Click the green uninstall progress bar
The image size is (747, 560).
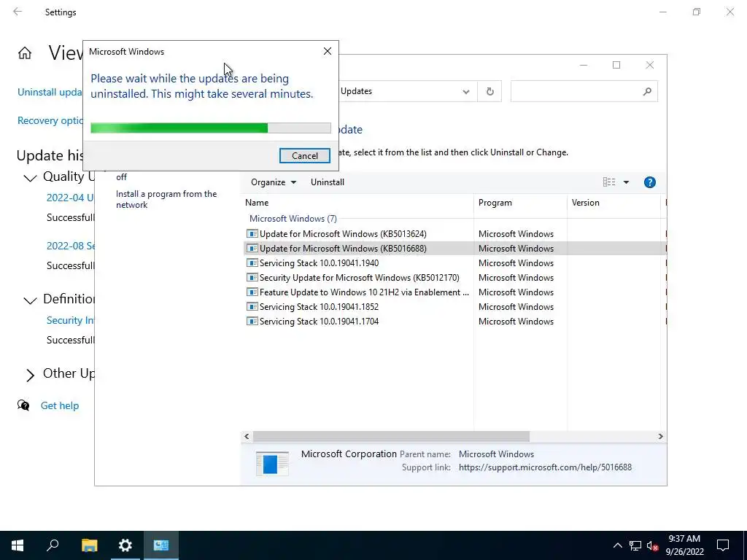tap(211, 128)
